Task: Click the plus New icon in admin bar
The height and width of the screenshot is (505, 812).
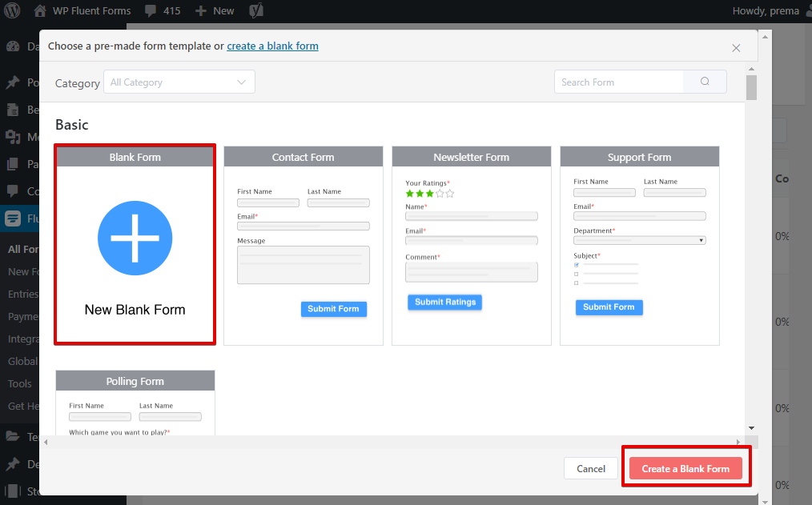Action: 201,11
